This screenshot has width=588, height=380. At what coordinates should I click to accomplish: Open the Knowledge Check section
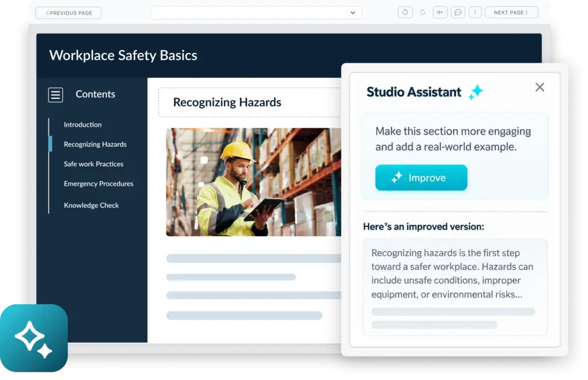click(91, 205)
